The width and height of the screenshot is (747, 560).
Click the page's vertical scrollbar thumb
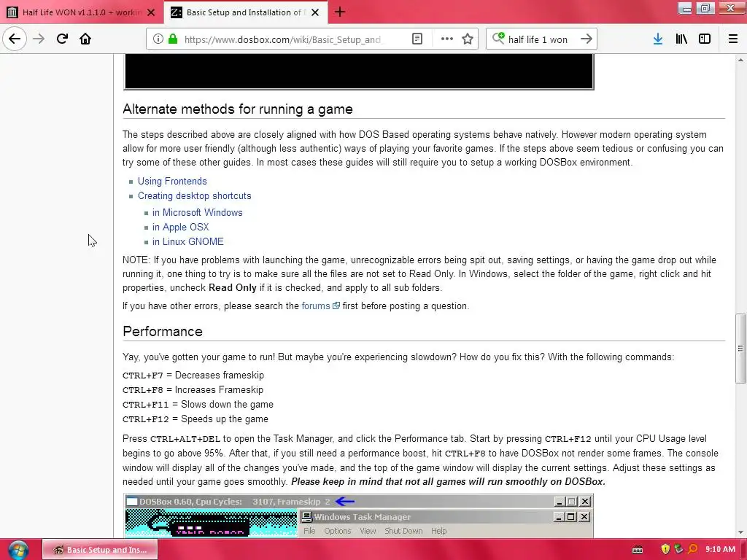(x=740, y=348)
